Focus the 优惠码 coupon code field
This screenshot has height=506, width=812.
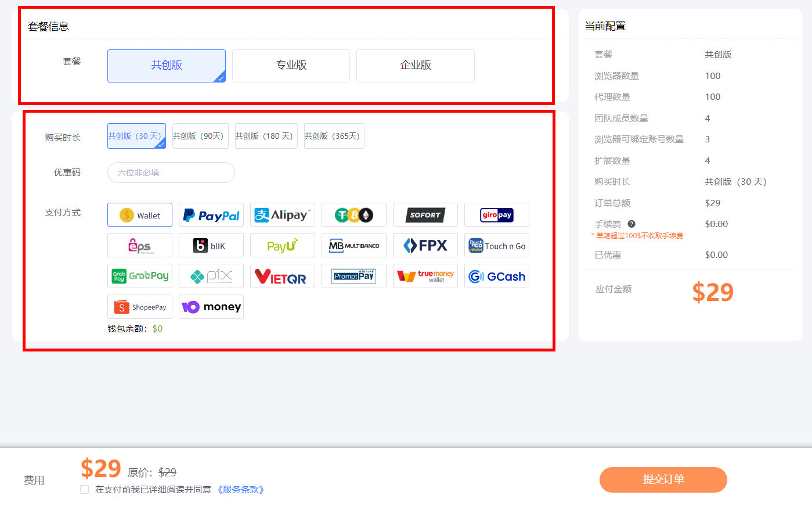click(x=171, y=173)
